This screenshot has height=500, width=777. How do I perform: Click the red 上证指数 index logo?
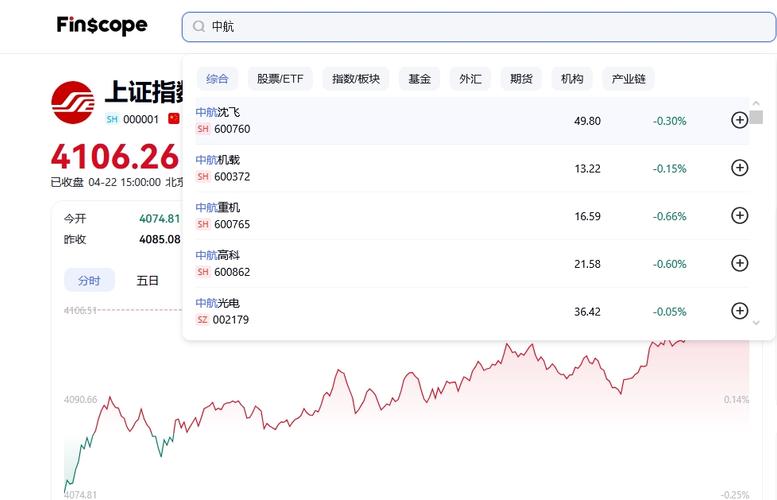[x=73, y=103]
